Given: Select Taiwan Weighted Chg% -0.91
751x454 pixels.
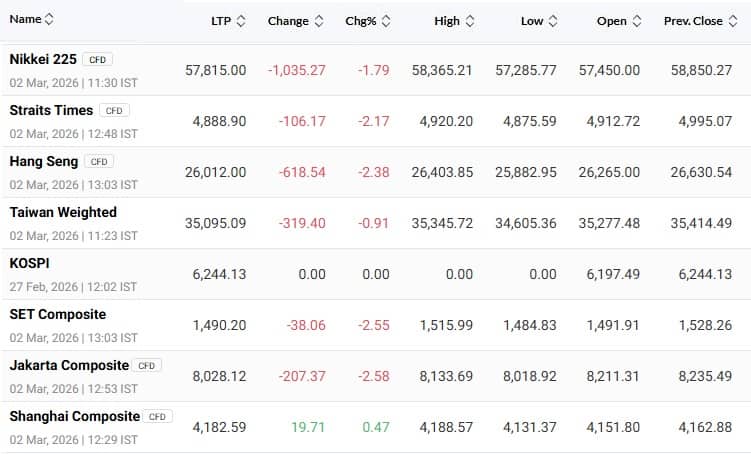Looking at the screenshot, I should pos(374,223).
